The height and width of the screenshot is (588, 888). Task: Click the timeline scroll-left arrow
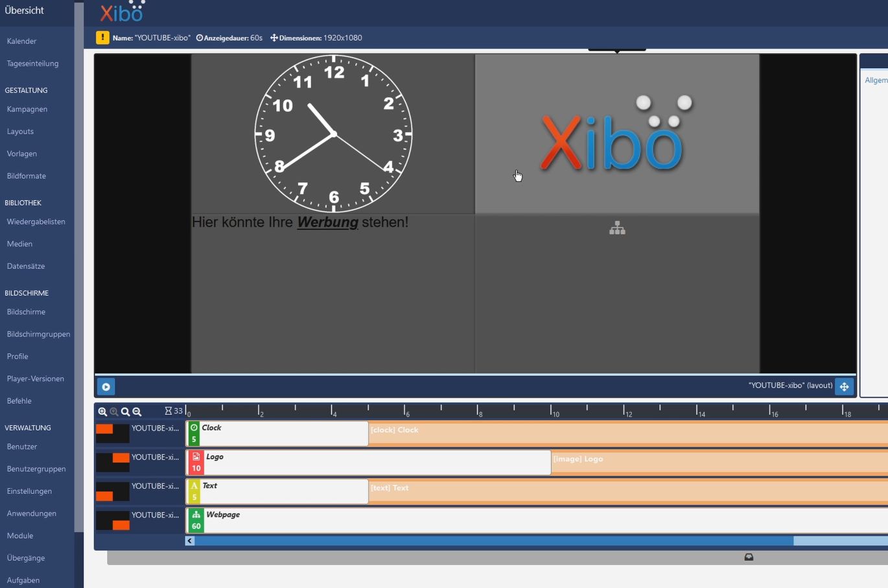pyautogui.click(x=190, y=541)
